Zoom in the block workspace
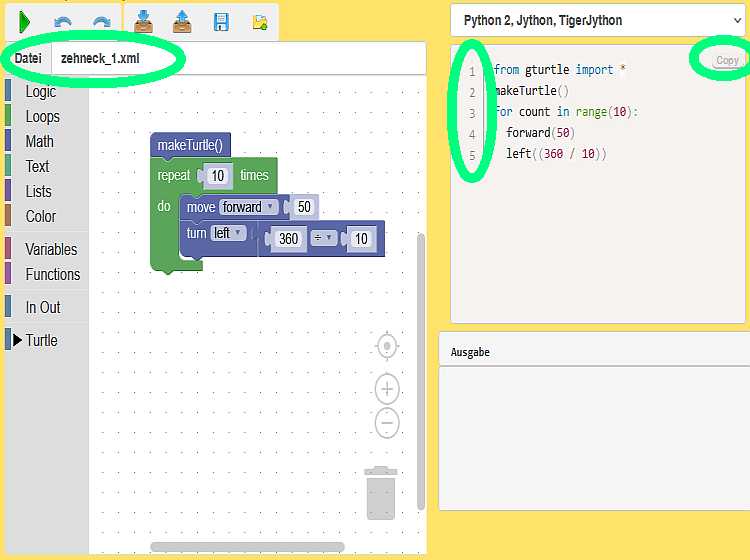This screenshot has height=560, width=750. pyautogui.click(x=387, y=389)
